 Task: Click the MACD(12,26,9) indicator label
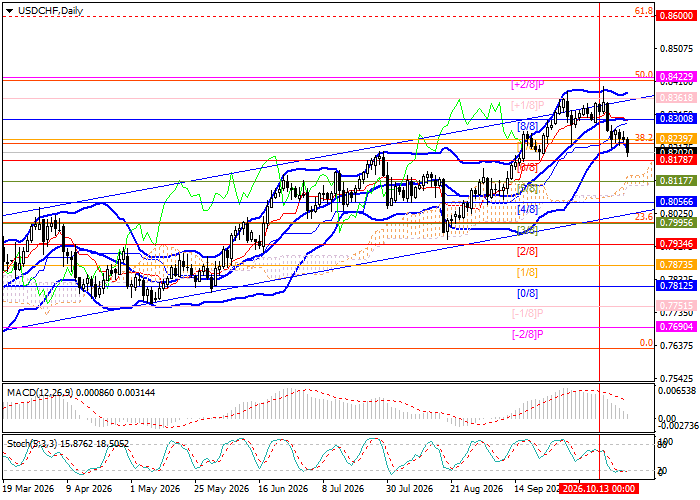(40, 393)
